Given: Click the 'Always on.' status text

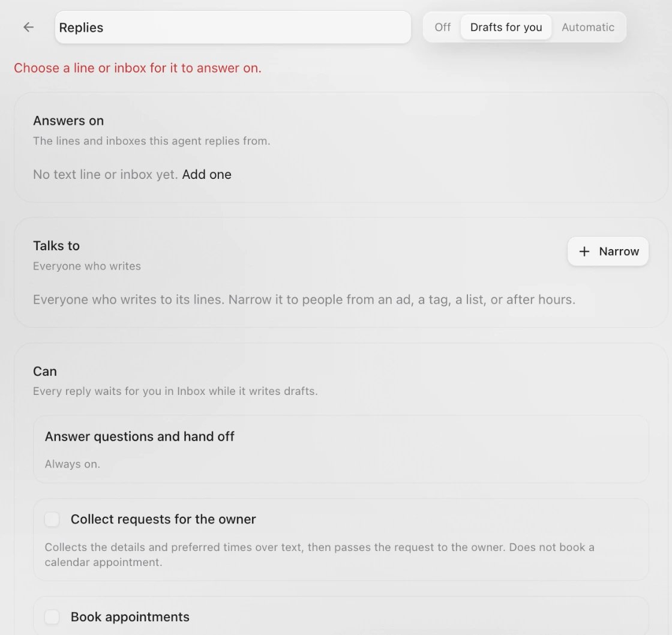Looking at the screenshot, I should (73, 464).
